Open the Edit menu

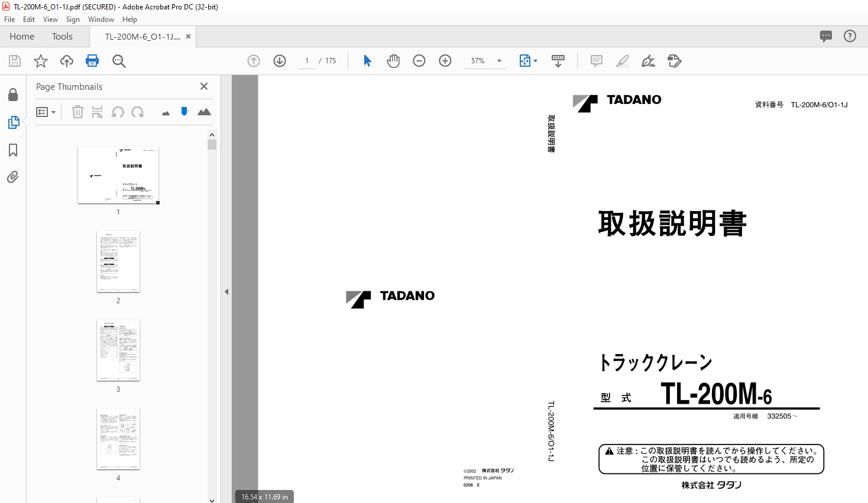(x=29, y=20)
